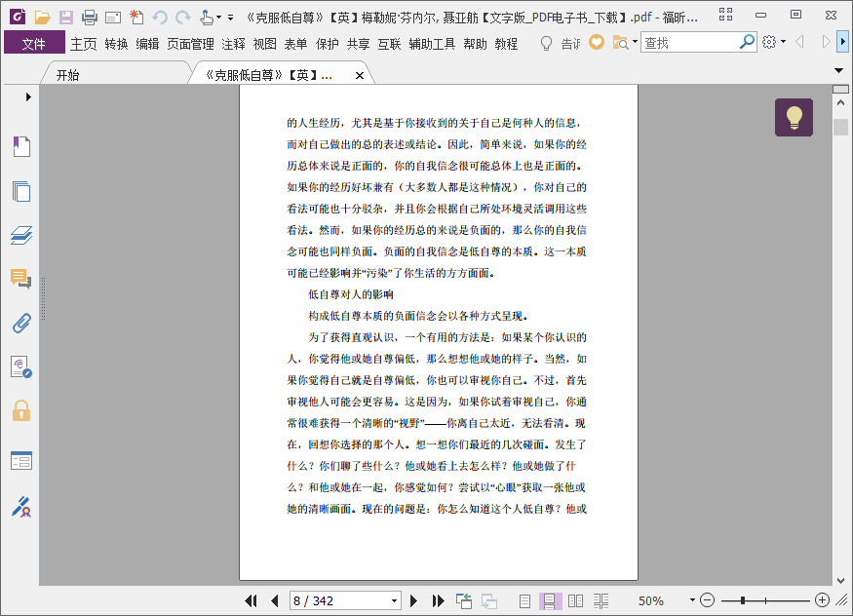
Task: Open the 页面管理 tab
Action: tap(190, 44)
